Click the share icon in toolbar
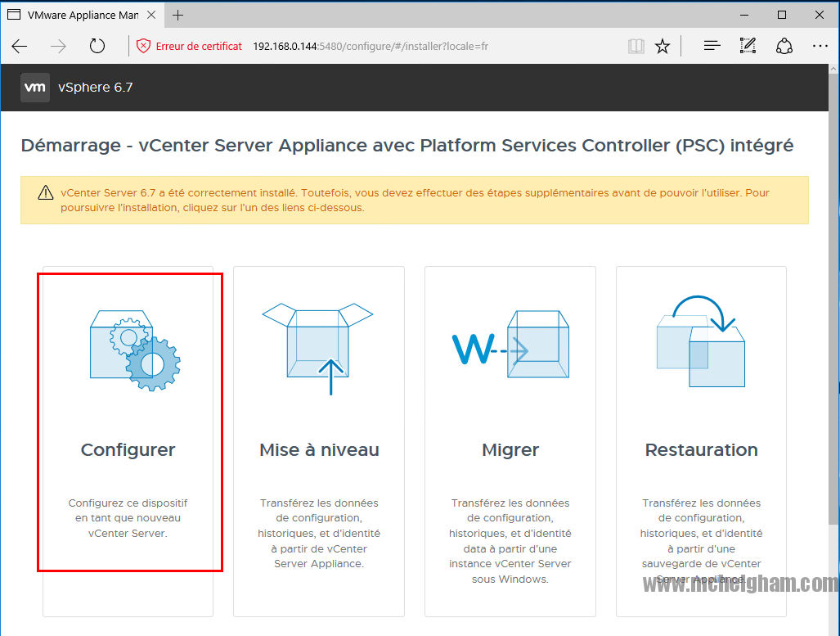Screen dimensions: 840x636 (784, 46)
